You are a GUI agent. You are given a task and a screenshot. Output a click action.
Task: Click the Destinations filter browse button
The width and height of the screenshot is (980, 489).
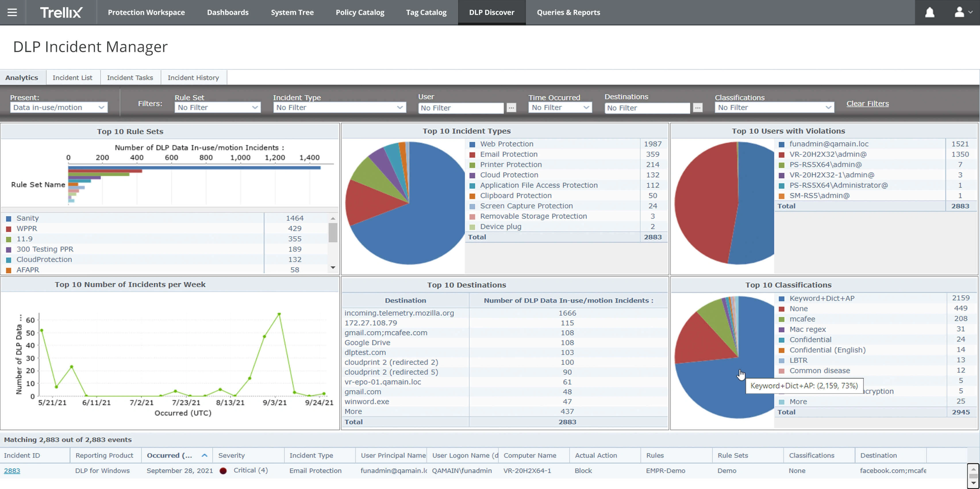coord(697,108)
